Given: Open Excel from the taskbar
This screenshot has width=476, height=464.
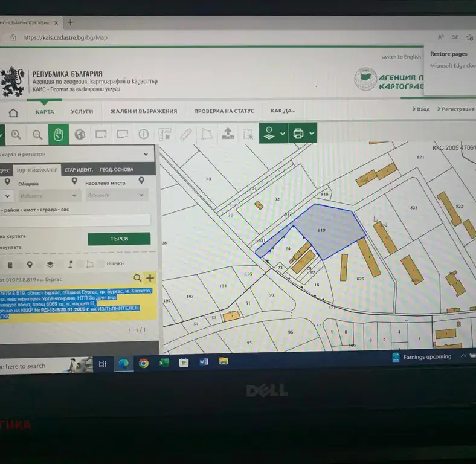Looking at the screenshot, I should [x=164, y=362].
